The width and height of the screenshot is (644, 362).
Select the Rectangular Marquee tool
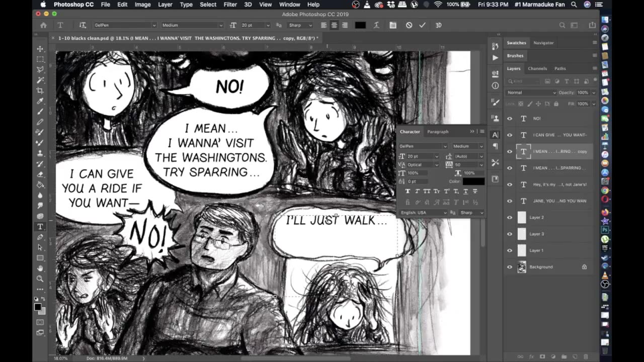(x=40, y=59)
